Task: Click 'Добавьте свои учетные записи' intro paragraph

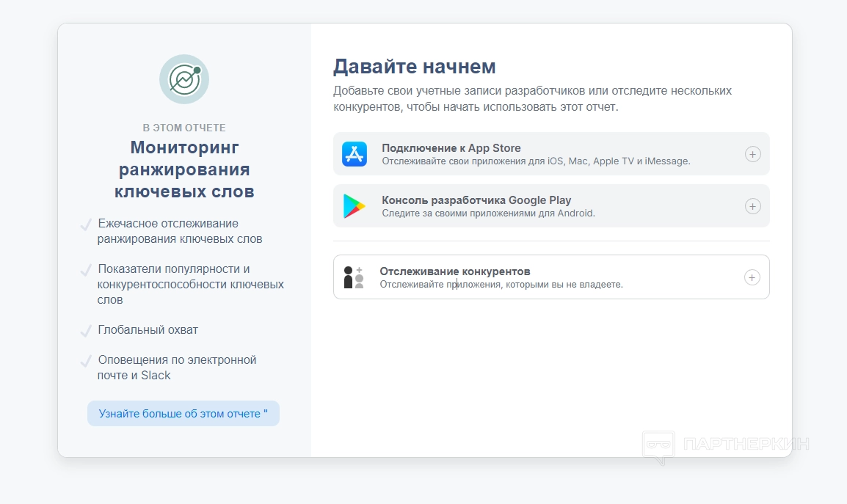Action: 532,98
